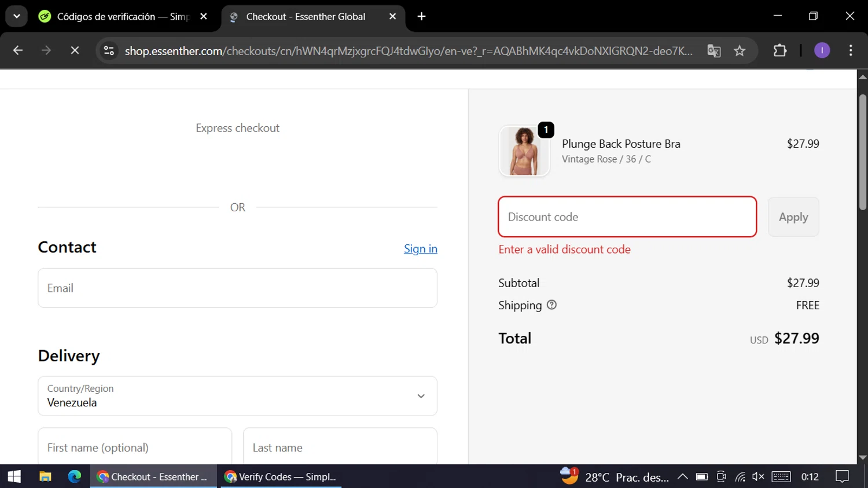
Task: Click the Subtotal label
Action: [518, 283]
